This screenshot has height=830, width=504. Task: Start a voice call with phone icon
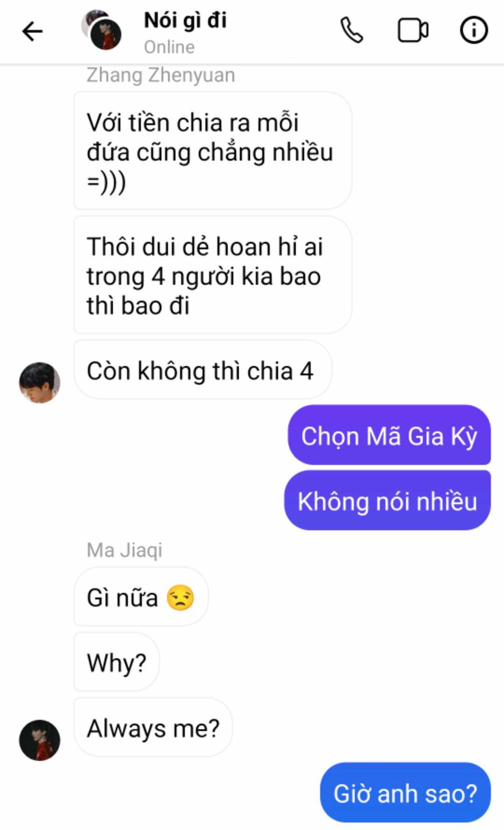[351, 31]
